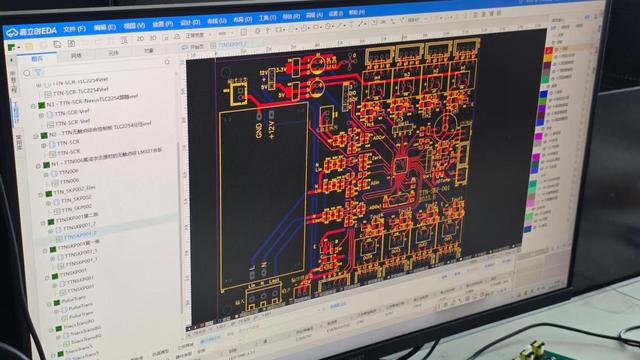Viewport: 640px width, 360px height.
Task: Select the text T tool in the toolbar
Action: coord(351,25)
